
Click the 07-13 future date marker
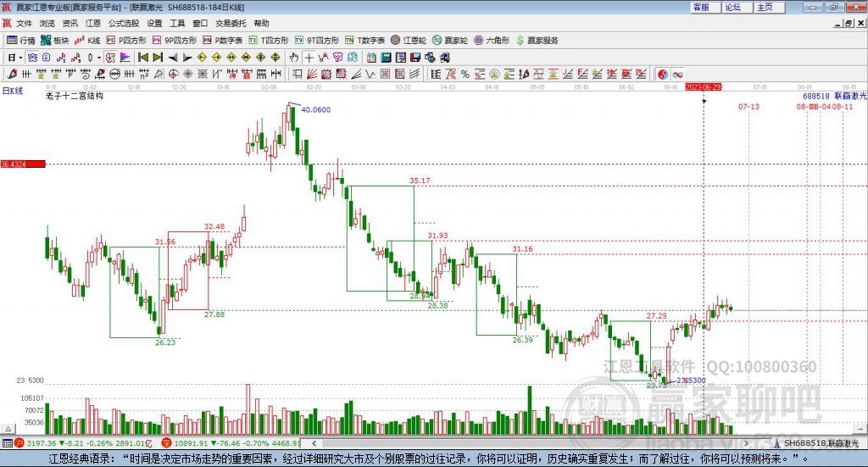tap(748, 106)
